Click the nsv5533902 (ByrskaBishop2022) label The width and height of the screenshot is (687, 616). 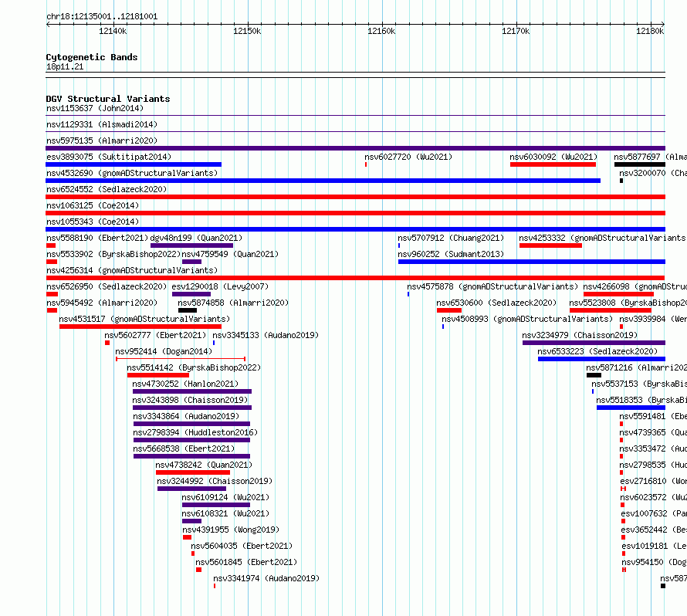(113, 254)
